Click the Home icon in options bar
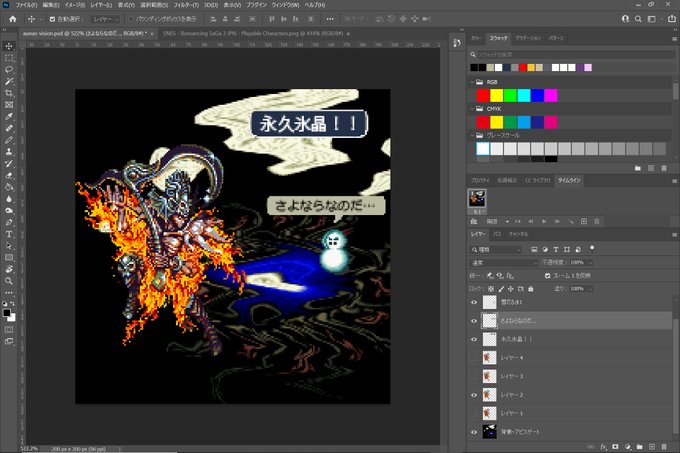 13,19
